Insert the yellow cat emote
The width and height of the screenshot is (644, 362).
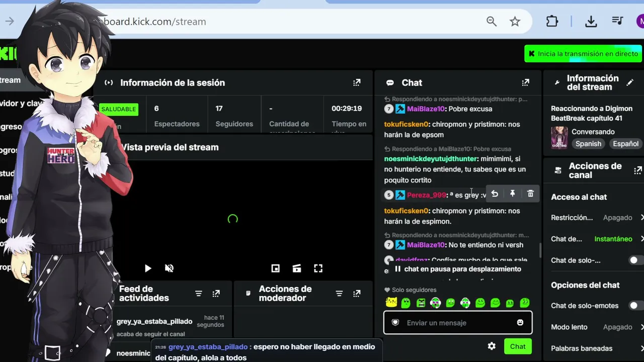coord(391,303)
